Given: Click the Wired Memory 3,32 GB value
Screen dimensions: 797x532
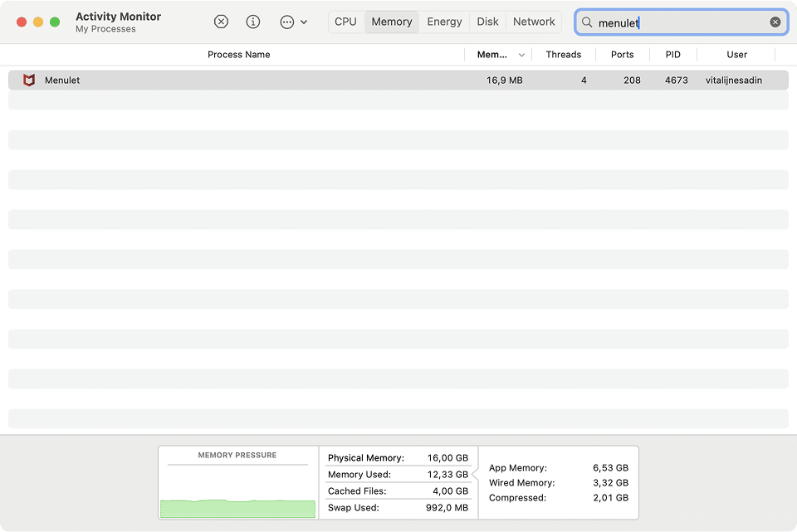Looking at the screenshot, I should [x=610, y=483].
